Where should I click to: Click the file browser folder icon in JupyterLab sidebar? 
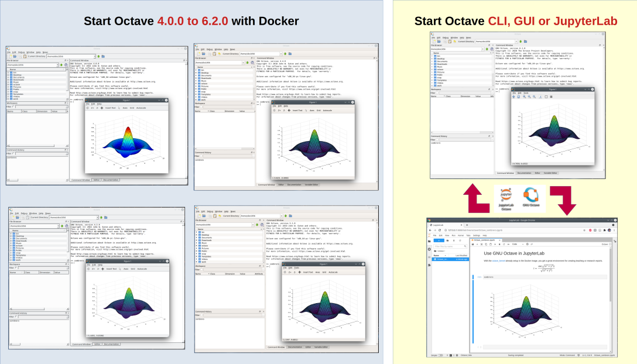tap(429, 241)
